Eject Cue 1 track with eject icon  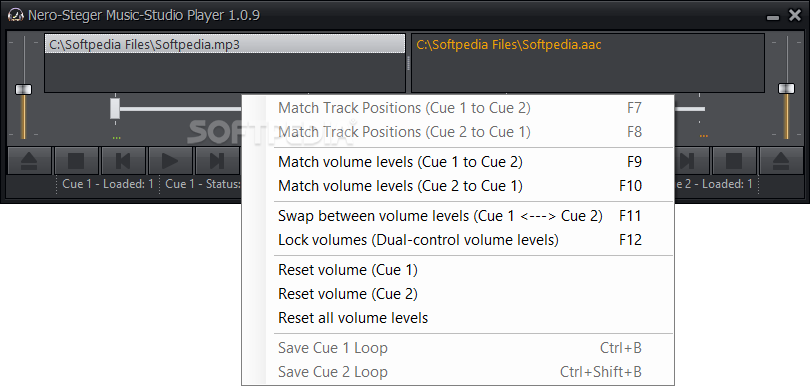coord(29,161)
